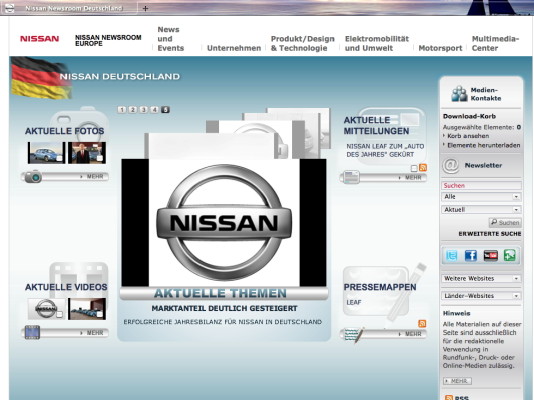
Task: Go to slide 3 in slideshow pager
Action: click(x=144, y=110)
